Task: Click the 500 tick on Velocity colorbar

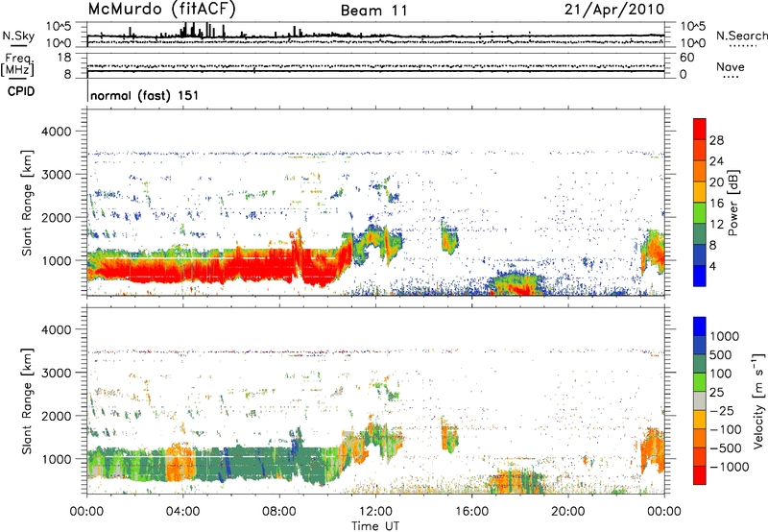Action: click(721, 354)
